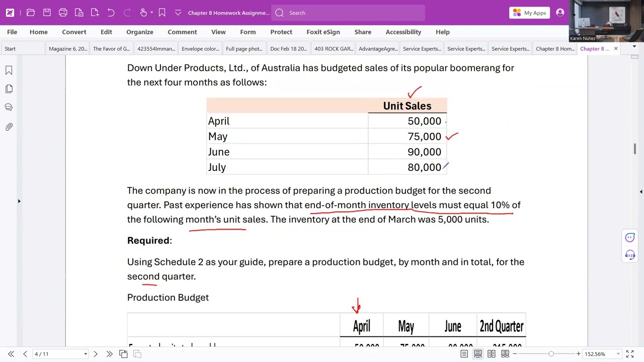
Task: Switch to the Magazine 6, 20... document tab
Action: pyautogui.click(x=67, y=49)
